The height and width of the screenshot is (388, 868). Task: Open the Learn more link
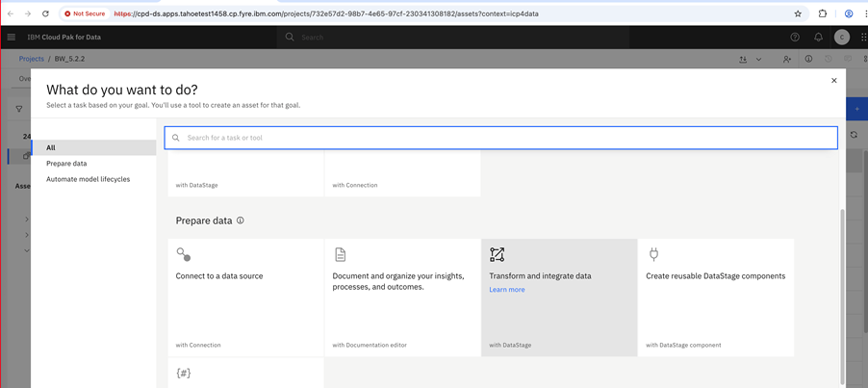(507, 290)
